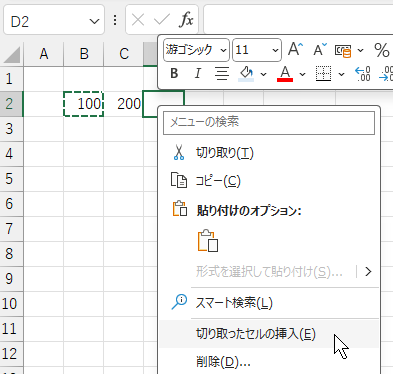Screen dimensions: 393x374
Task: Click the accounting number format icon
Action: coord(343,51)
